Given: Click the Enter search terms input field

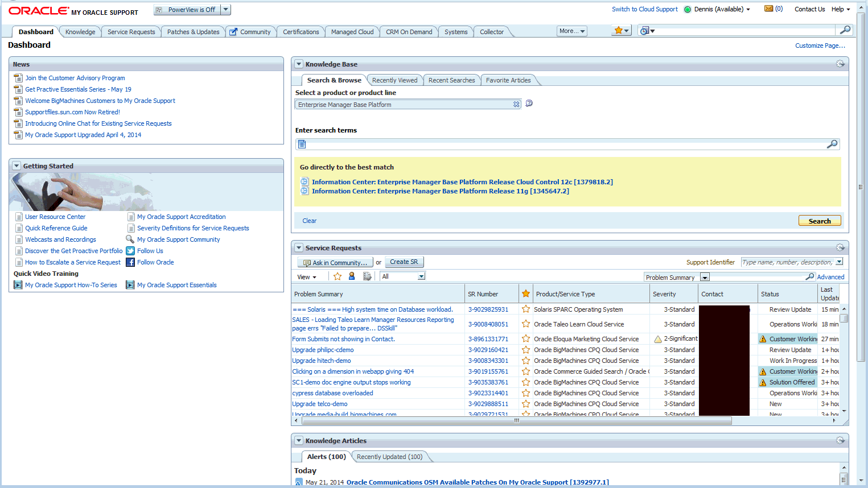Looking at the screenshot, I should tap(567, 144).
